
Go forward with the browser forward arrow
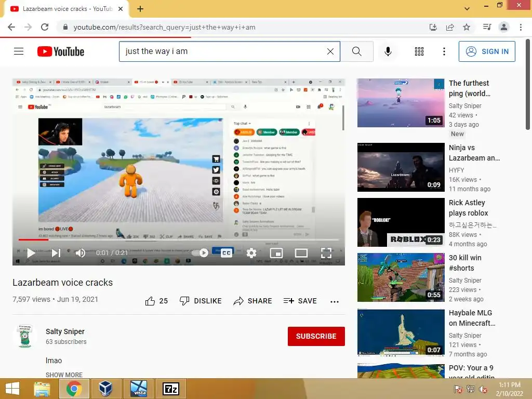coord(28,27)
